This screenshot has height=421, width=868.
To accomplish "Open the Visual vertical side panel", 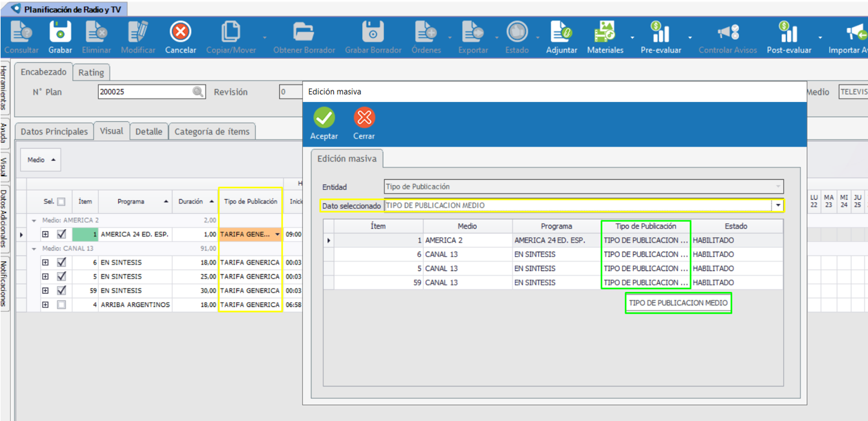I will pos(4,167).
